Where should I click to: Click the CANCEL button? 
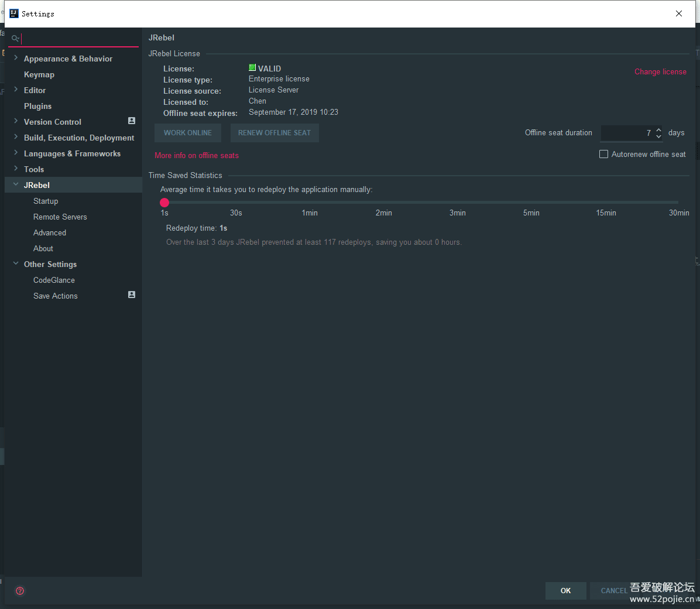click(614, 591)
